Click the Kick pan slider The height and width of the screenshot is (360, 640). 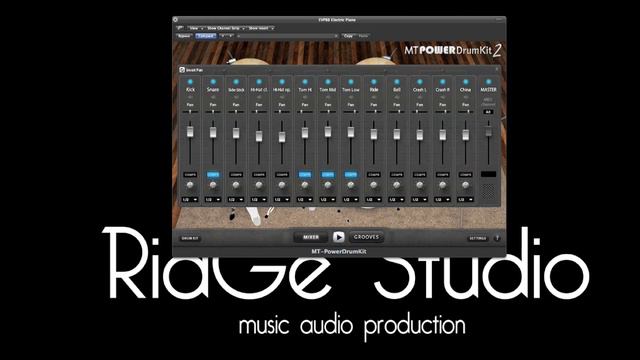(190, 111)
